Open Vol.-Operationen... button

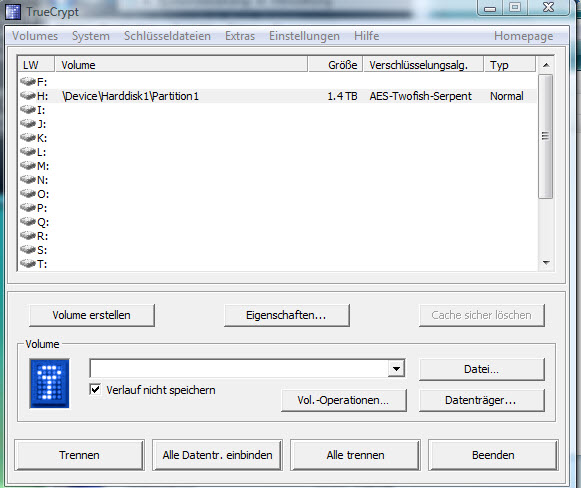tap(344, 400)
